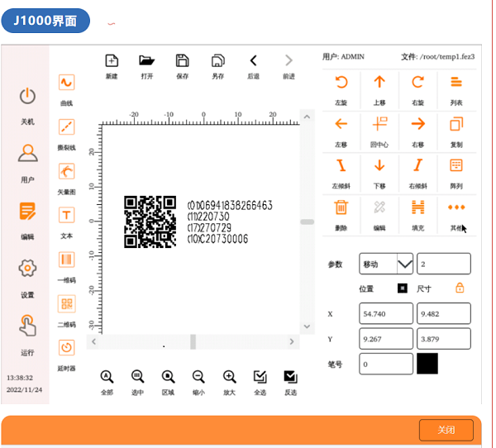Zoom in with 放大 icon

tap(229, 376)
